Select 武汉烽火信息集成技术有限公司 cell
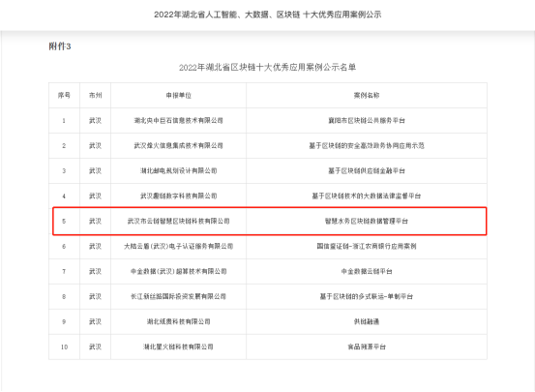Screen dimensions: 535x392 pos(178,146)
